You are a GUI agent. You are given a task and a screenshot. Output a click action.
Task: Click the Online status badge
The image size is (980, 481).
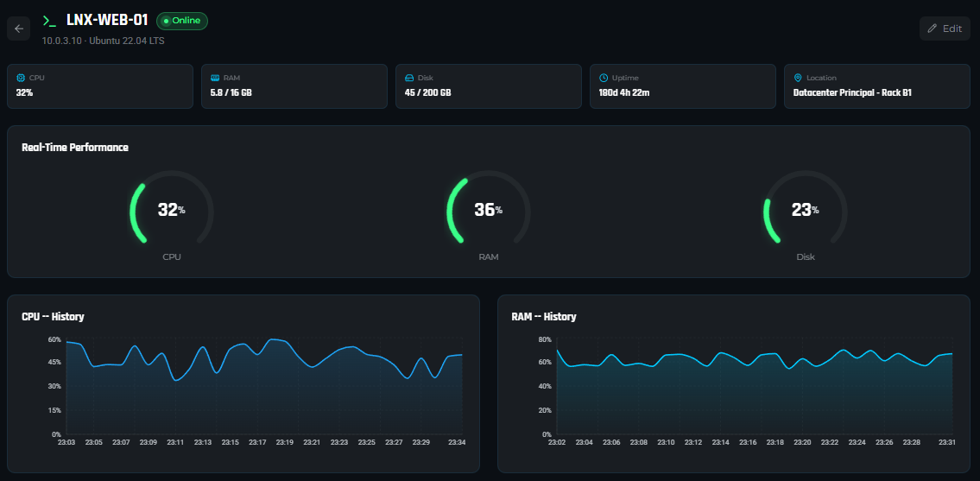(182, 21)
